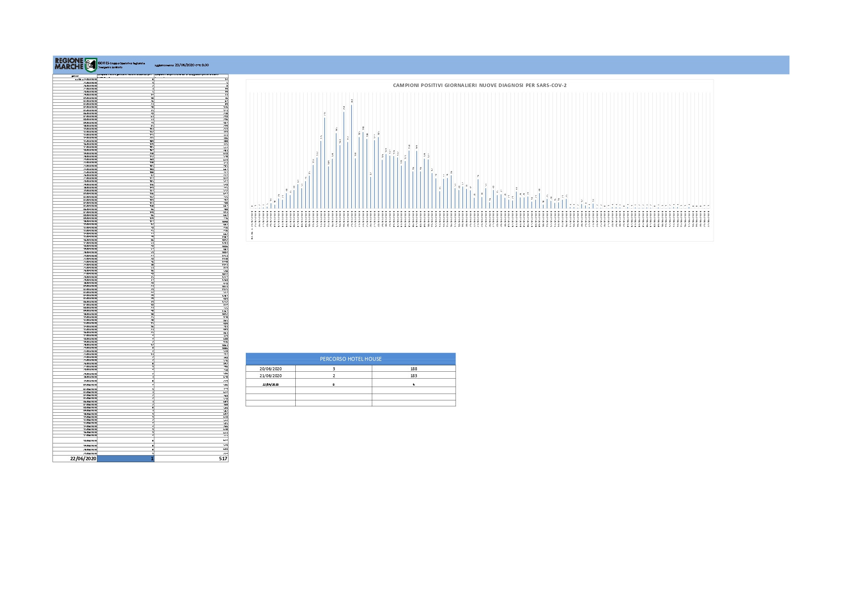Viewport: 868px width, 613px height.
Task: Click the "REGIONE MARCHE" logo text
Action: (69, 64)
